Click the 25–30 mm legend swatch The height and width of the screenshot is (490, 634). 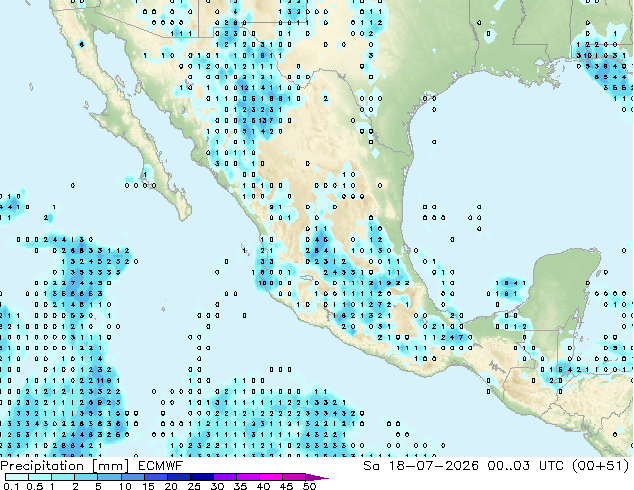point(202,477)
